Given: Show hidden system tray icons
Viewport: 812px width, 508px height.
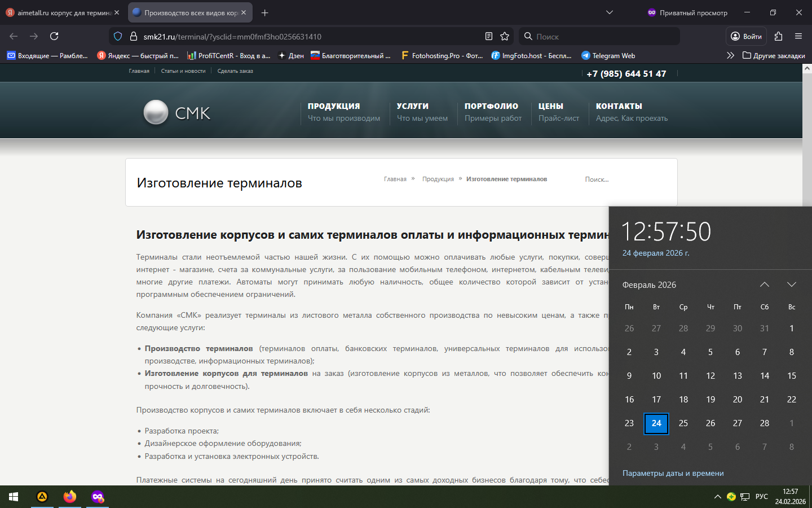Looking at the screenshot, I should pos(717,497).
